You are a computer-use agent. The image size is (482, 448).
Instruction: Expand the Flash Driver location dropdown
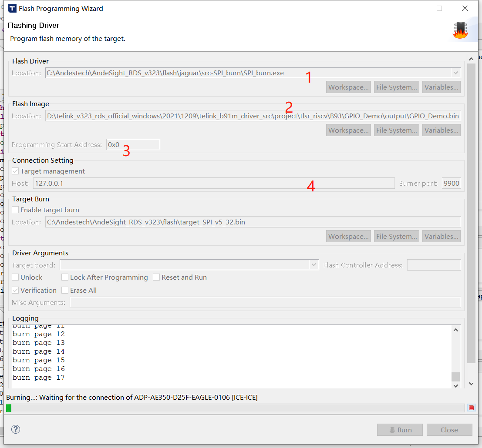455,73
